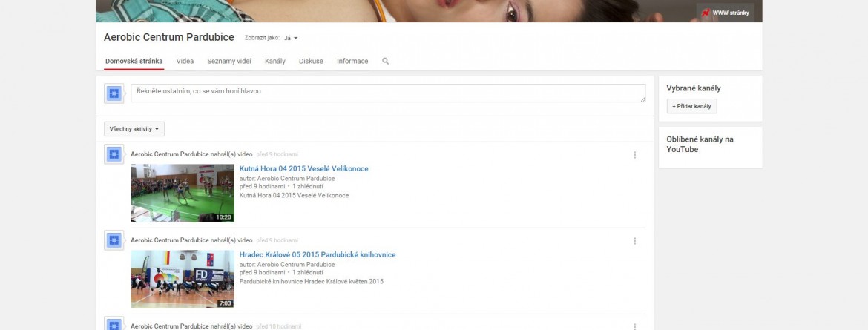Select the Domovská stránka tab

[x=134, y=61]
